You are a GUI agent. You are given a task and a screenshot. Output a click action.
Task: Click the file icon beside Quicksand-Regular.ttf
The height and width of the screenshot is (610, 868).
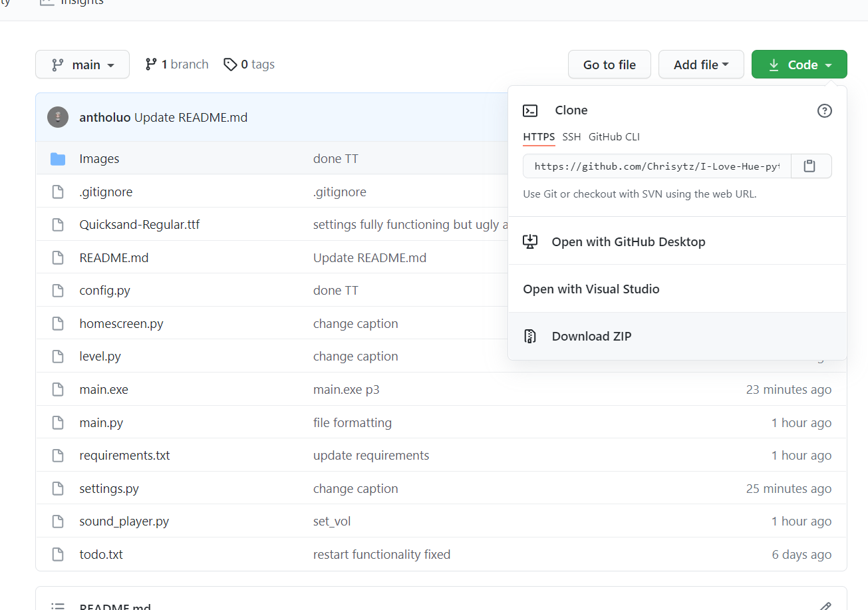pyautogui.click(x=58, y=225)
